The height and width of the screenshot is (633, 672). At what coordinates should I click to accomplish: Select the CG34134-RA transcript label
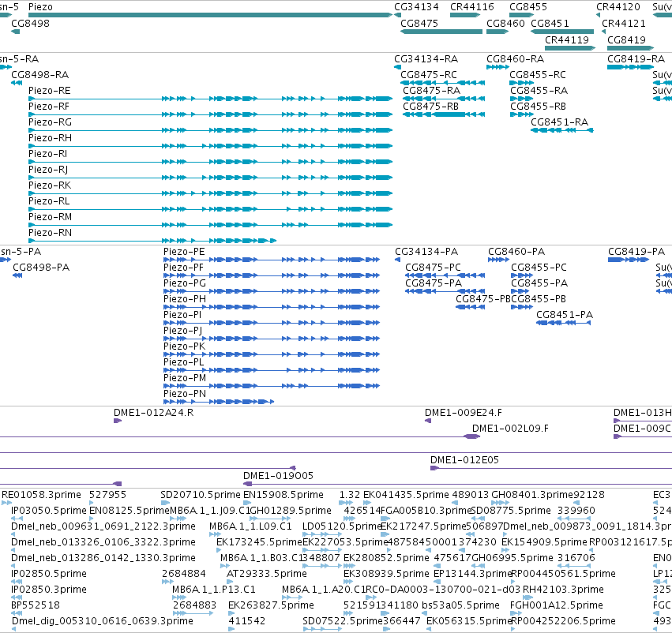426,59
